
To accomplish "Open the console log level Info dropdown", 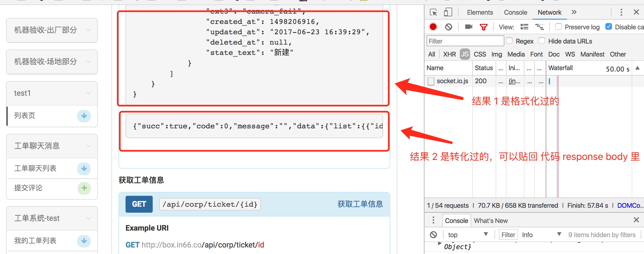I will pyautogui.click(x=541, y=234).
